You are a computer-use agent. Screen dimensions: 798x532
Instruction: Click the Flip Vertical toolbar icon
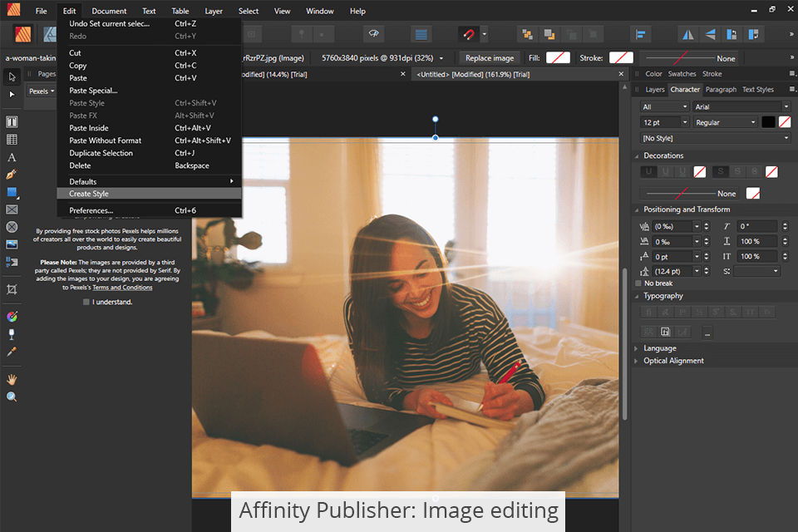click(710, 34)
